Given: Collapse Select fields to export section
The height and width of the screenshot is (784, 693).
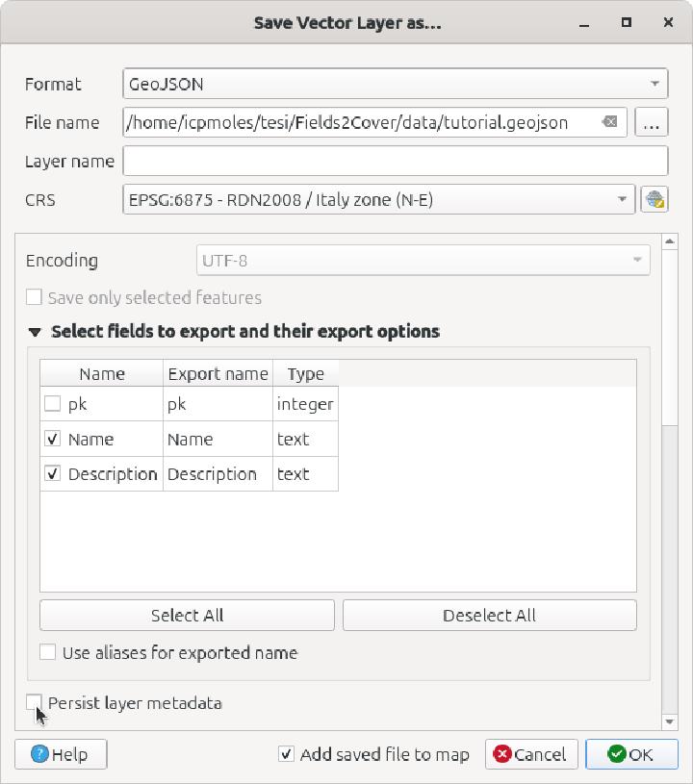Looking at the screenshot, I should [35, 330].
